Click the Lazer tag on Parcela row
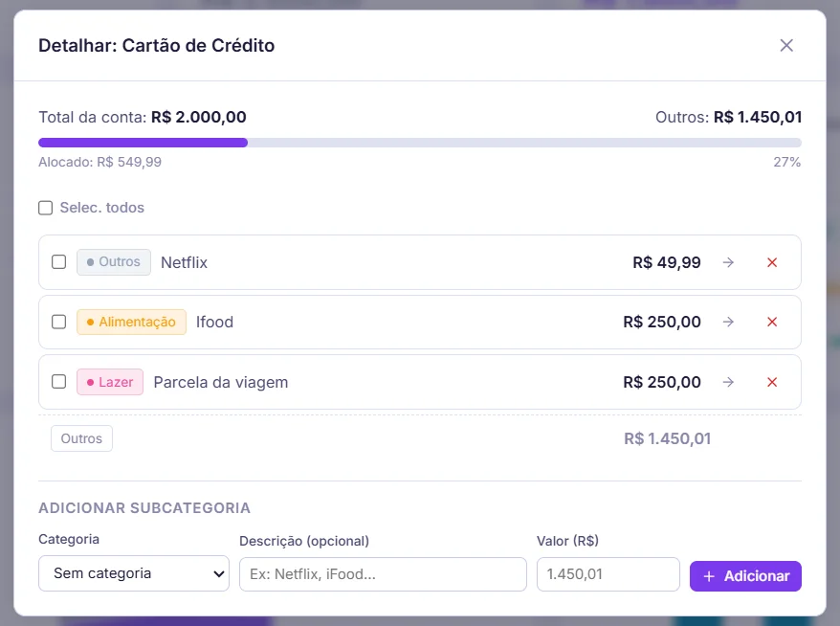 pos(109,382)
